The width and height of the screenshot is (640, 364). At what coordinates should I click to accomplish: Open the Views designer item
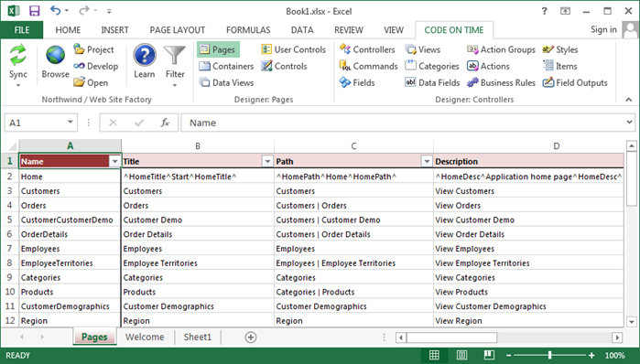click(422, 49)
